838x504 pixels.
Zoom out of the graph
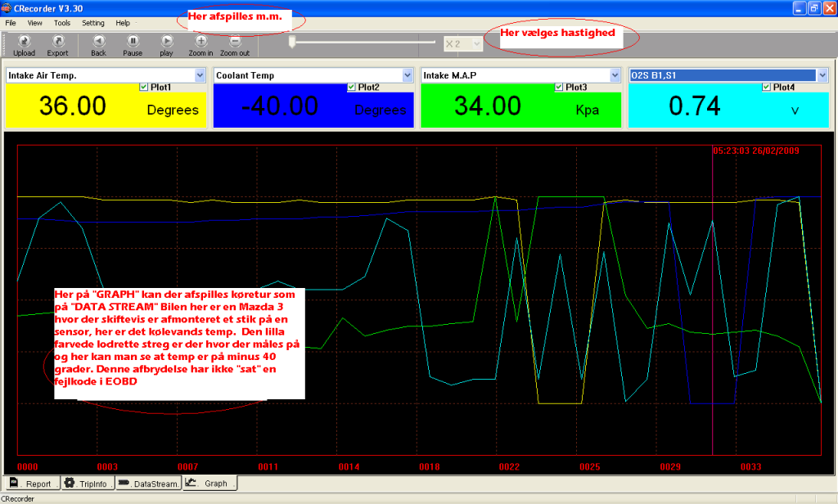[x=235, y=41]
